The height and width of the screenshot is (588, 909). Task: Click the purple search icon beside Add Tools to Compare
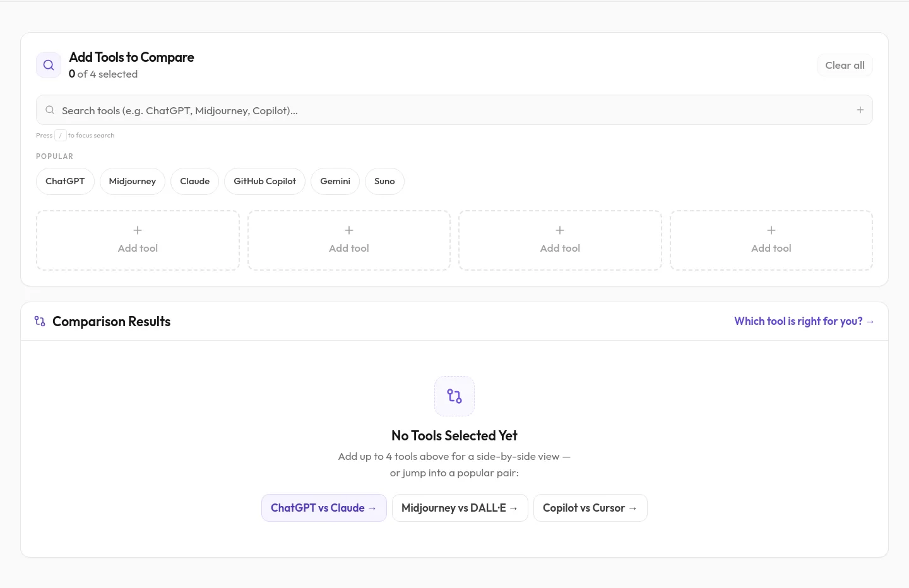click(x=49, y=65)
